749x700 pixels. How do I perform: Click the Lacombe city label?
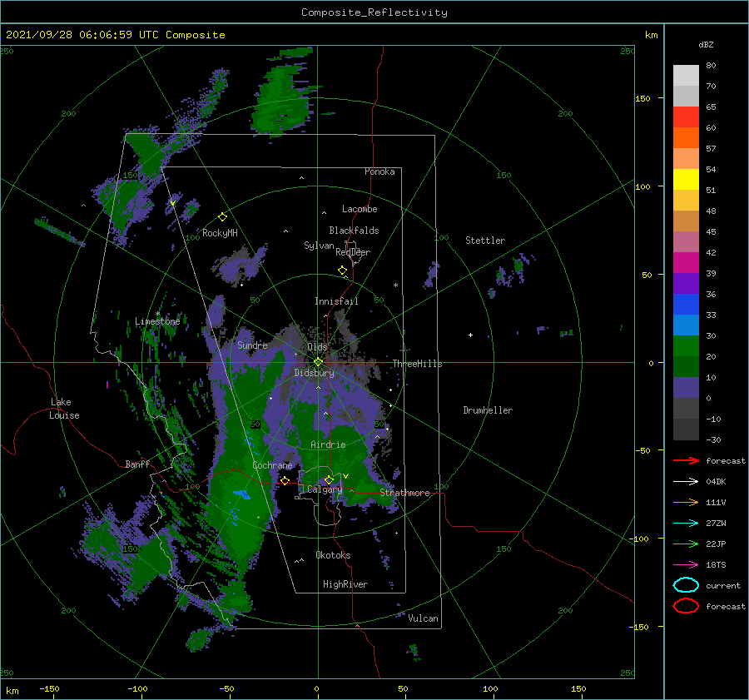tap(360, 209)
